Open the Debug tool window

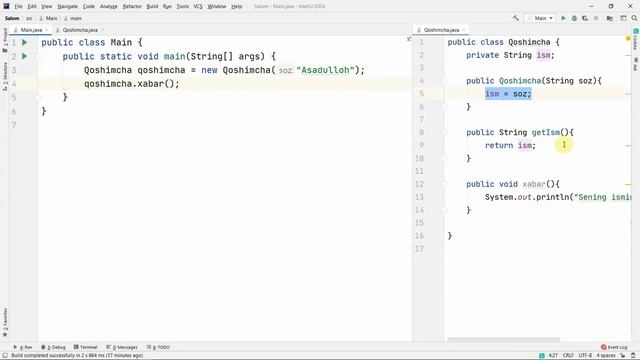53,347
